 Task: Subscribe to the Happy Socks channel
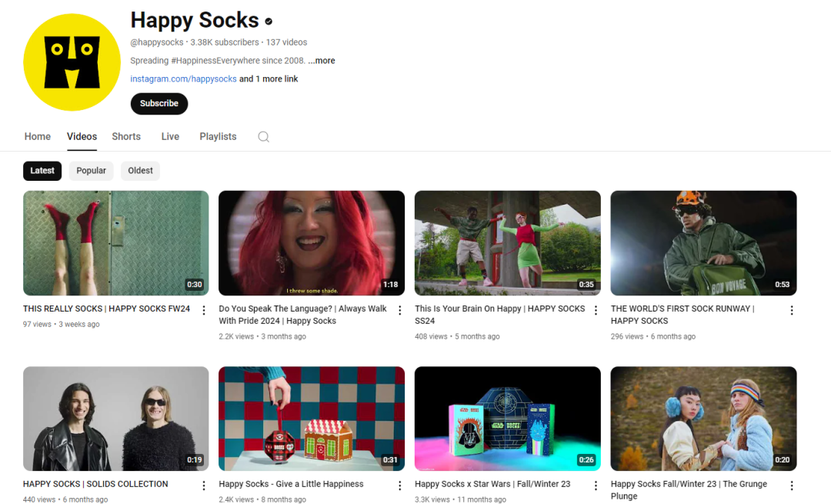[159, 103]
